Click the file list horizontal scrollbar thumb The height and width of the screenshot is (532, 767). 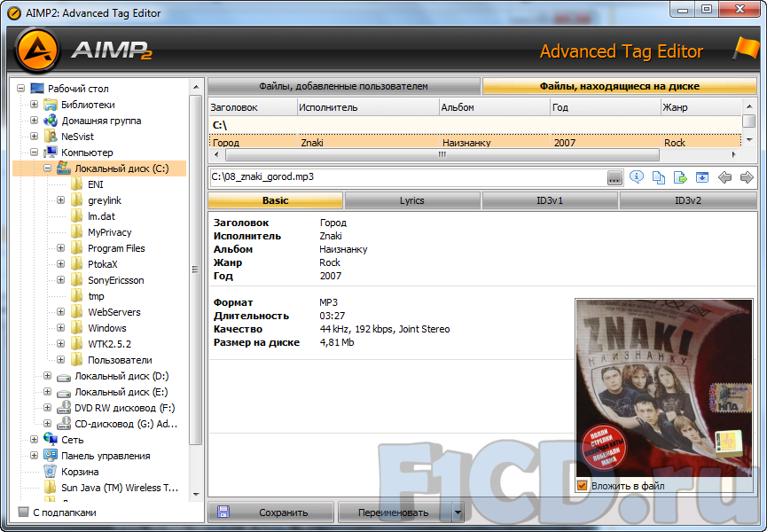(442, 155)
